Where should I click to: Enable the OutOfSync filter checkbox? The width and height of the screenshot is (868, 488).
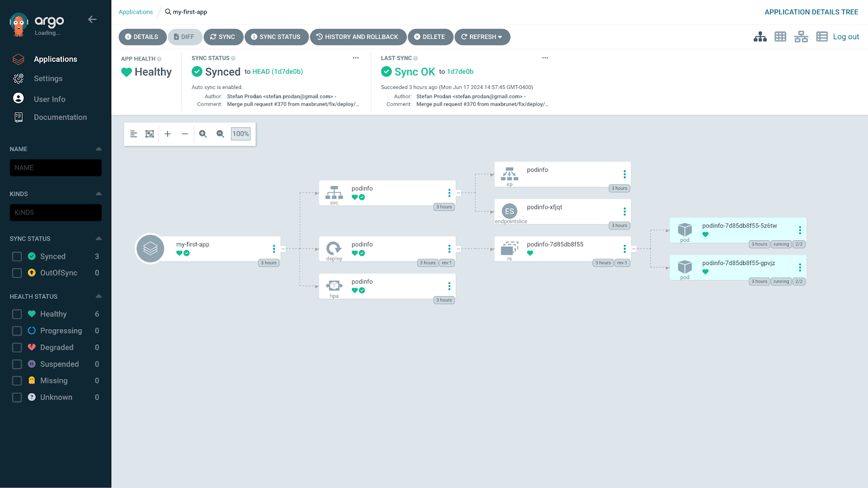(x=17, y=273)
